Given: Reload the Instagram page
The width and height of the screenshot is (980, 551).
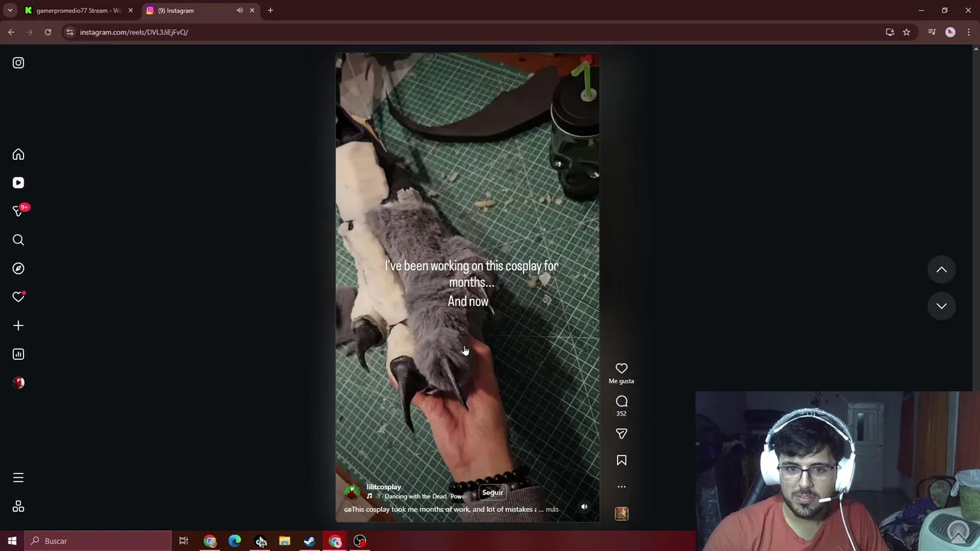Looking at the screenshot, I should pos(47,32).
